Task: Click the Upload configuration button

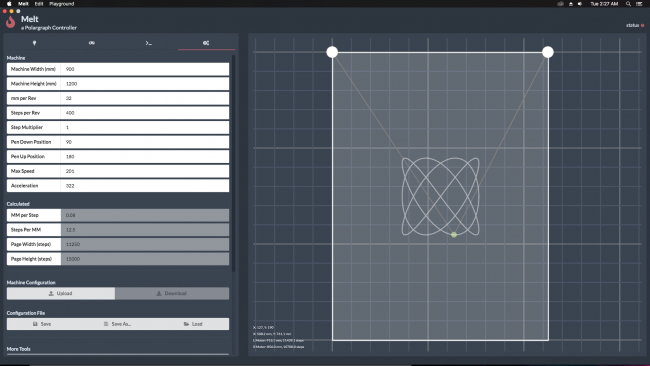Action: pyautogui.click(x=61, y=293)
